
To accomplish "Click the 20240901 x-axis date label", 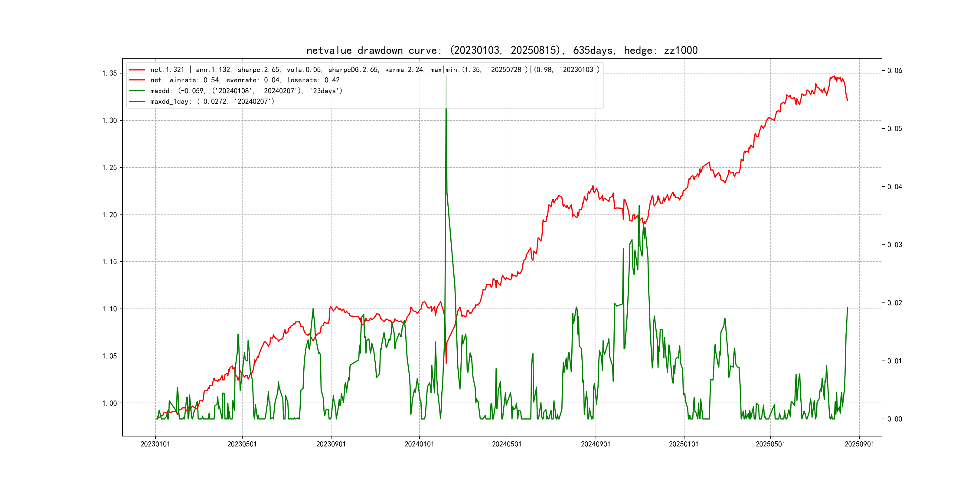I will pyautogui.click(x=595, y=444).
